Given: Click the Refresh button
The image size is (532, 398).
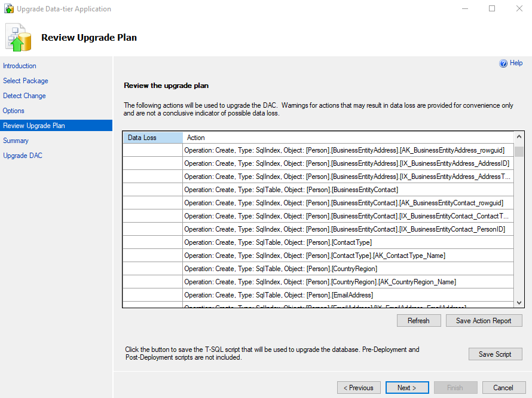Looking at the screenshot, I should (418, 321).
